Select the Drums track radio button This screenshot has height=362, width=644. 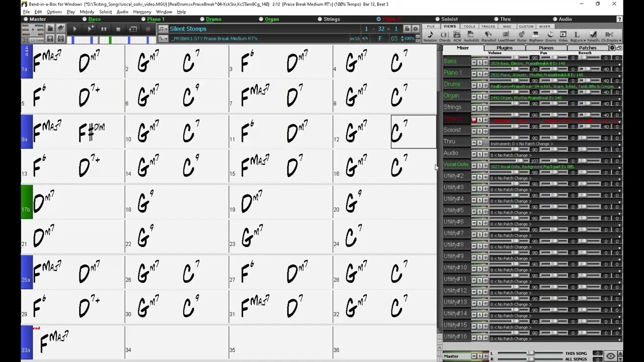pyautogui.click(x=202, y=19)
